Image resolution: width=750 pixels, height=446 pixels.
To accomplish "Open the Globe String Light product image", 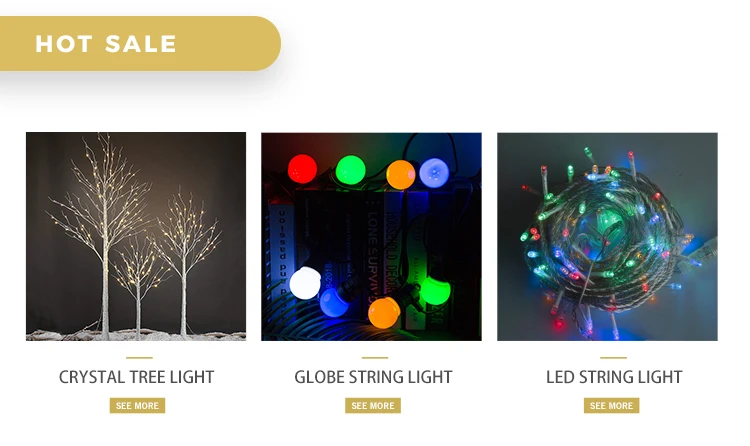I will click(372, 236).
